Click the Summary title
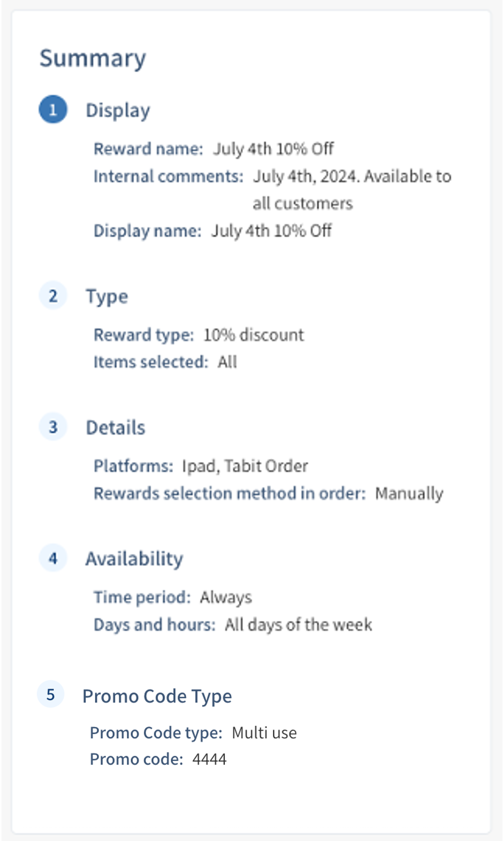Screen dimensions: 504x841 [x=93, y=58]
